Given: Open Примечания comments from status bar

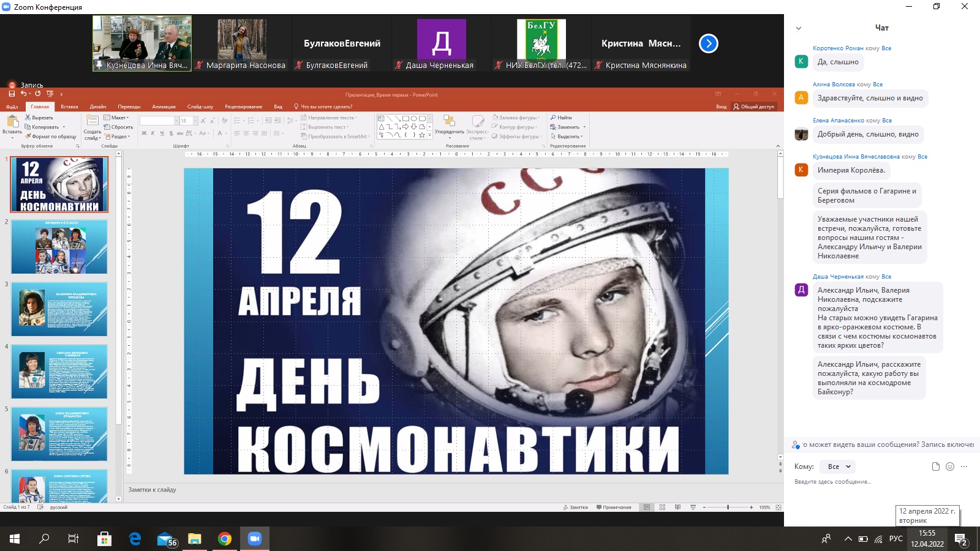Looking at the screenshot, I should [614, 507].
